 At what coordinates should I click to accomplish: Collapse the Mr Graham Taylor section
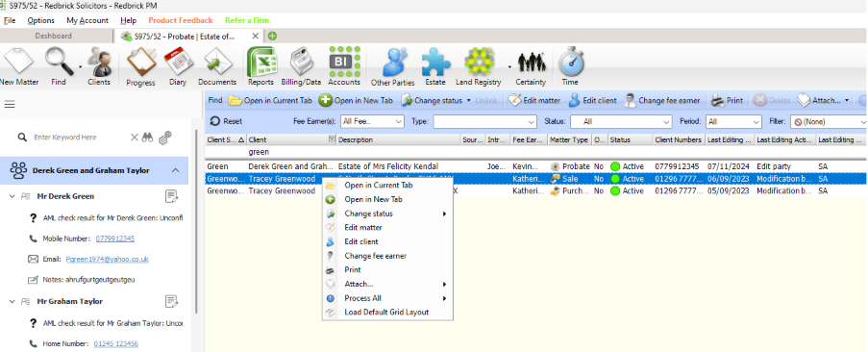pyautogui.click(x=12, y=302)
